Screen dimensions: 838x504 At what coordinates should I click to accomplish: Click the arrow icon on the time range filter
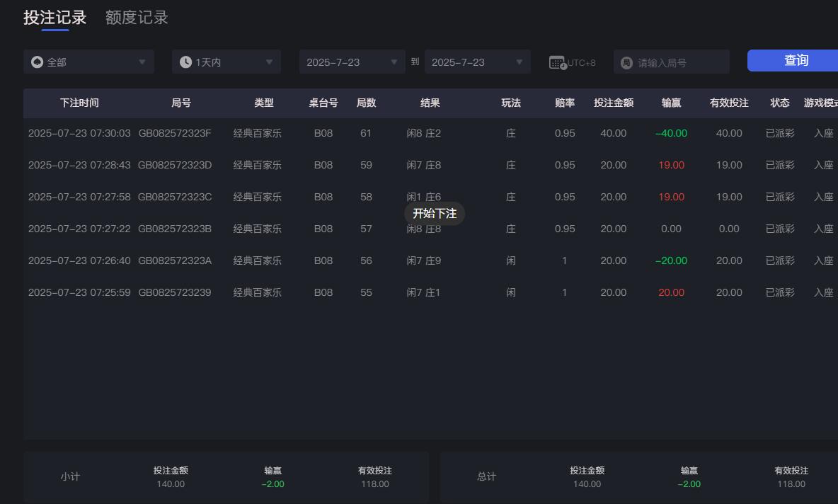tap(270, 62)
